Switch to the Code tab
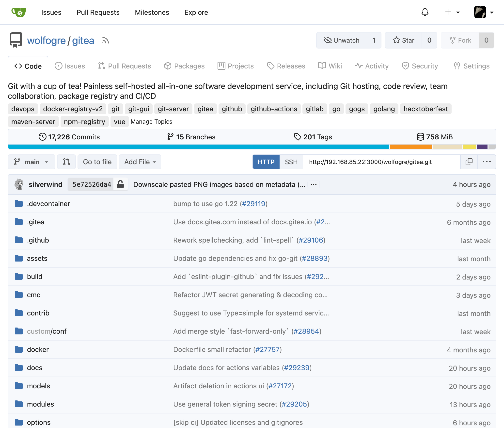The width and height of the screenshot is (504, 428). (28, 66)
